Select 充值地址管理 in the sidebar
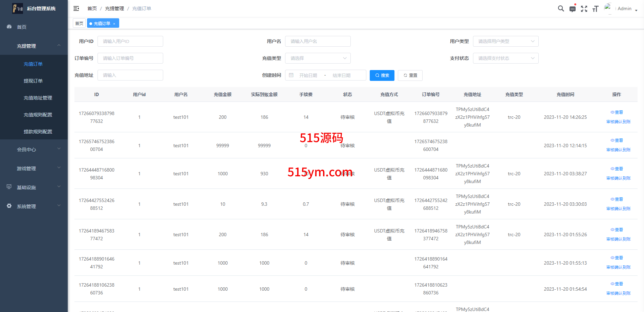Image resolution: width=644 pixels, height=312 pixels. [38, 98]
